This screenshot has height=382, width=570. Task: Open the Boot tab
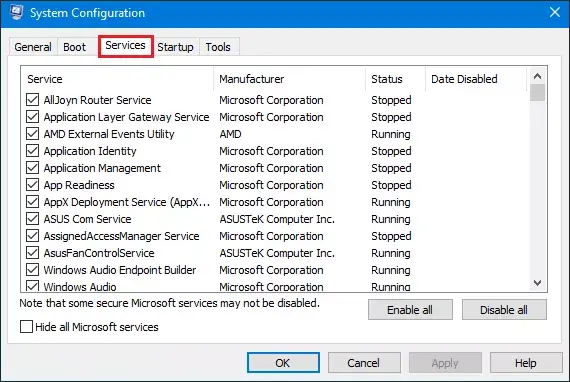(x=75, y=47)
